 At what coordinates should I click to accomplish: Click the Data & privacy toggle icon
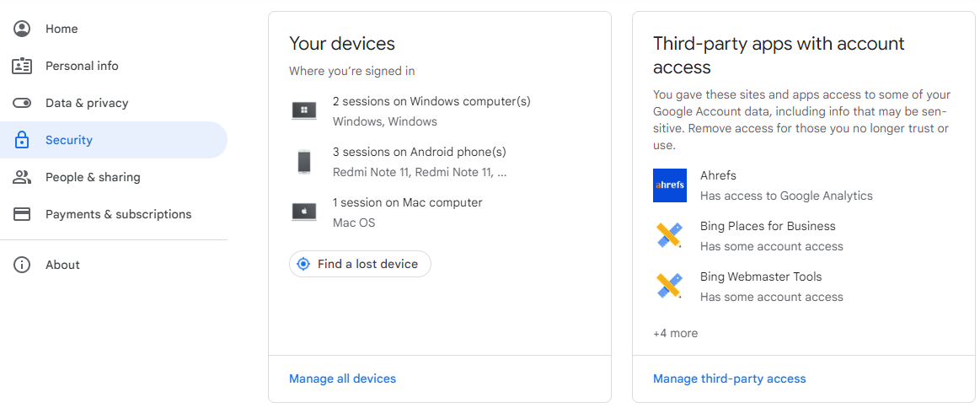(22, 103)
